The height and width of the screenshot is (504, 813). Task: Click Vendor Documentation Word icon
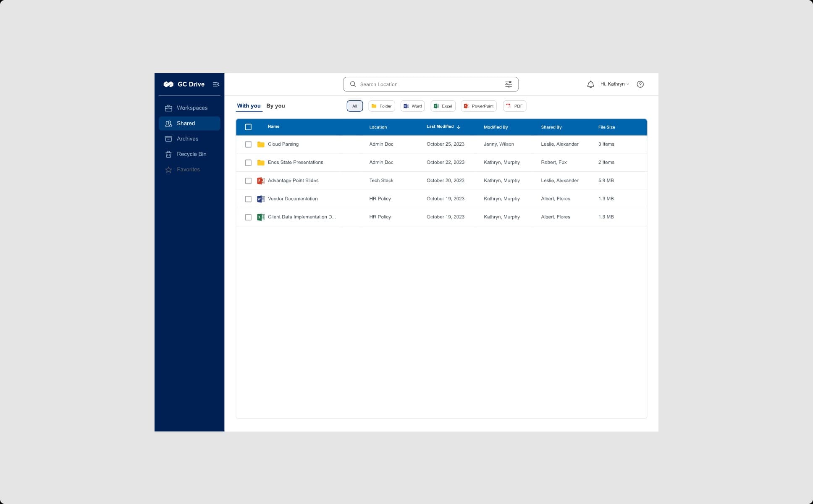pos(261,199)
